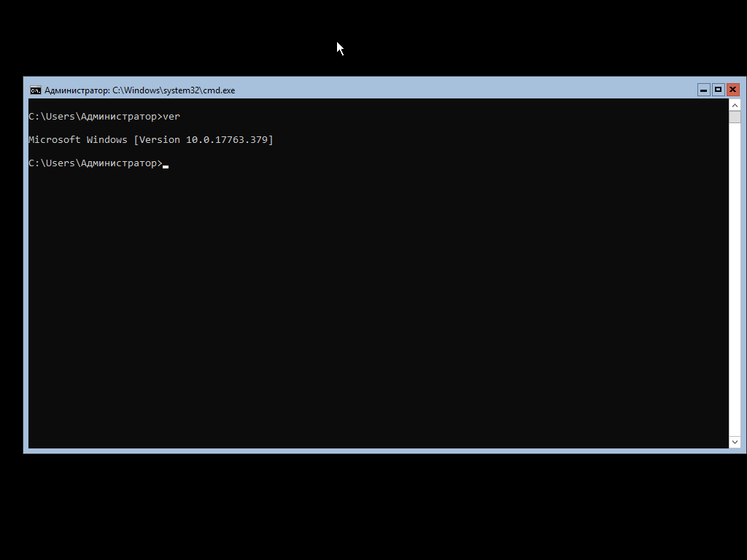The width and height of the screenshot is (747, 560).
Task: Click the Version 10.0.17763.379 output line
Action: click(x=151, y=140)
